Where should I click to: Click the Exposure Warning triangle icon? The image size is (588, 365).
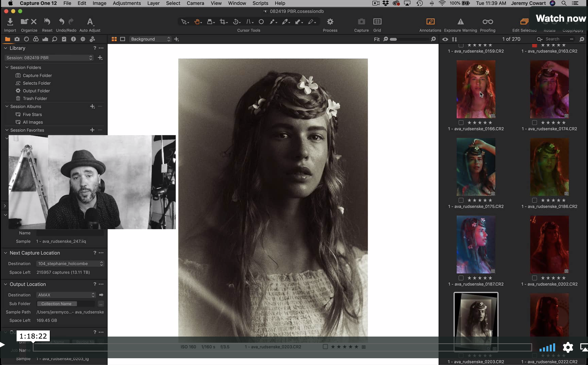(461, 22)
